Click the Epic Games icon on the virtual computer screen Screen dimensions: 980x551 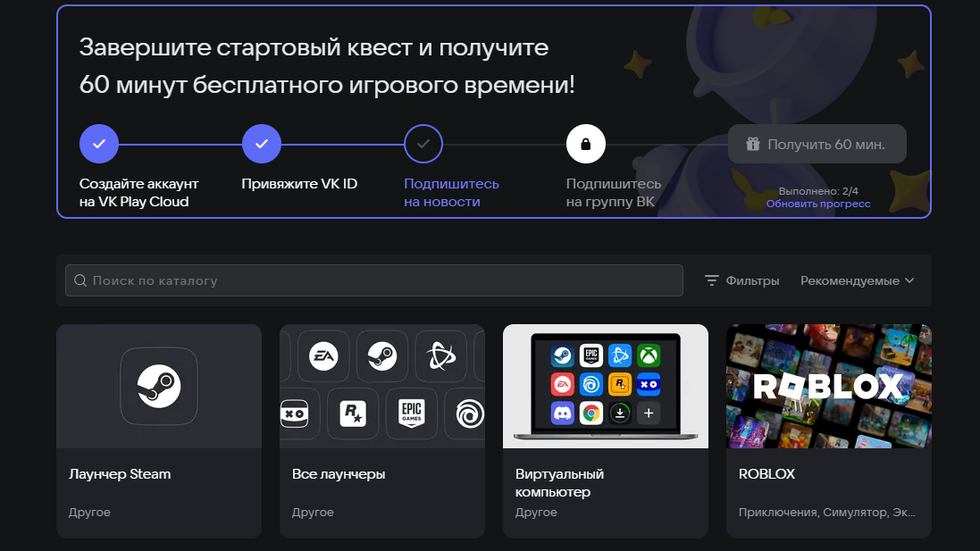click(591, 355)
